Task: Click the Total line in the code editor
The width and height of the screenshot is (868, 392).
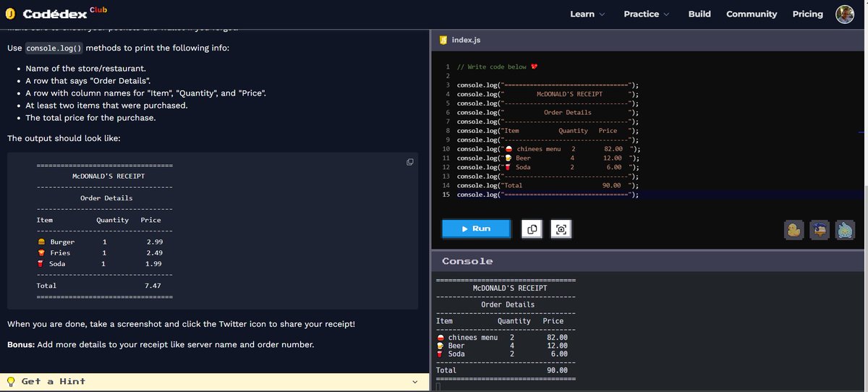Action: [548, 185]
